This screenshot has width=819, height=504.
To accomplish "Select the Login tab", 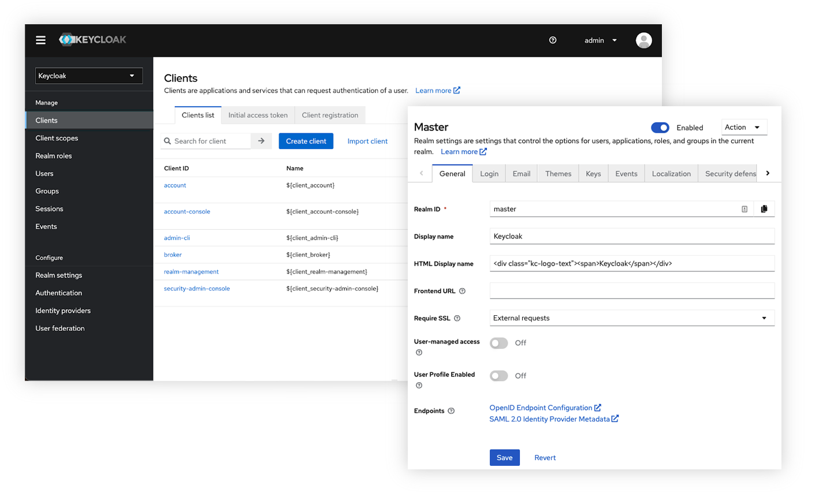I will pyautogui.click(x=489, y=173).
